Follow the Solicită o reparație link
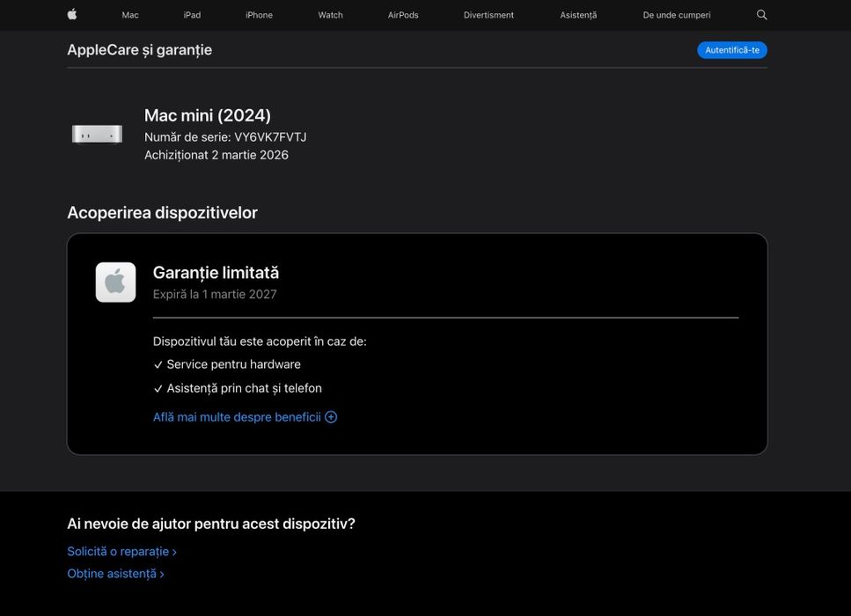Image resolution: width=851 pixels, height=616 pixels. pyautogui.click(x=121, y=552)
